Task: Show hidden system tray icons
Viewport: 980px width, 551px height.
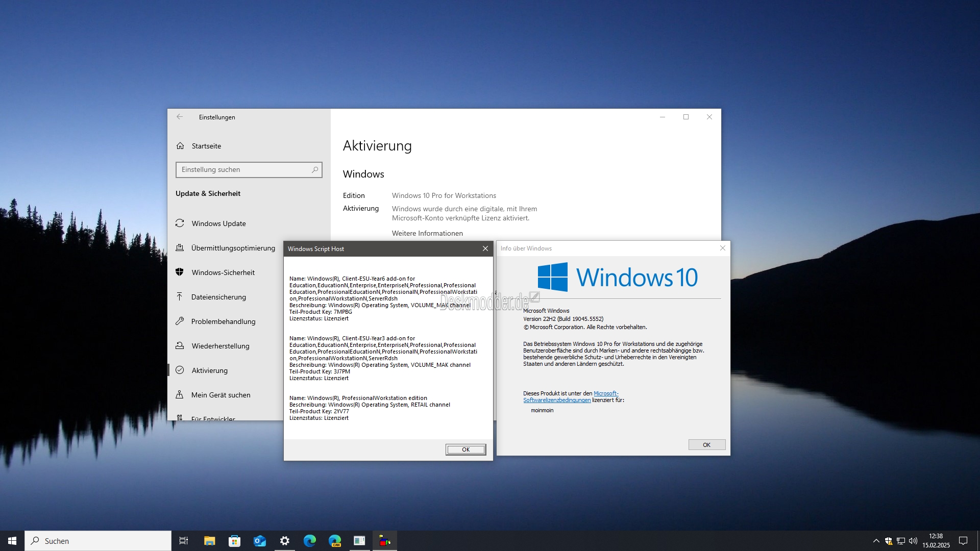Action: 876,541
